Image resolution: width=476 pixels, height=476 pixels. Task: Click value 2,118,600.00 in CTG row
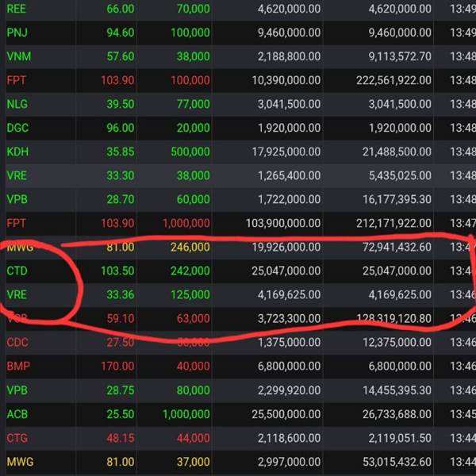coord(289,438)
